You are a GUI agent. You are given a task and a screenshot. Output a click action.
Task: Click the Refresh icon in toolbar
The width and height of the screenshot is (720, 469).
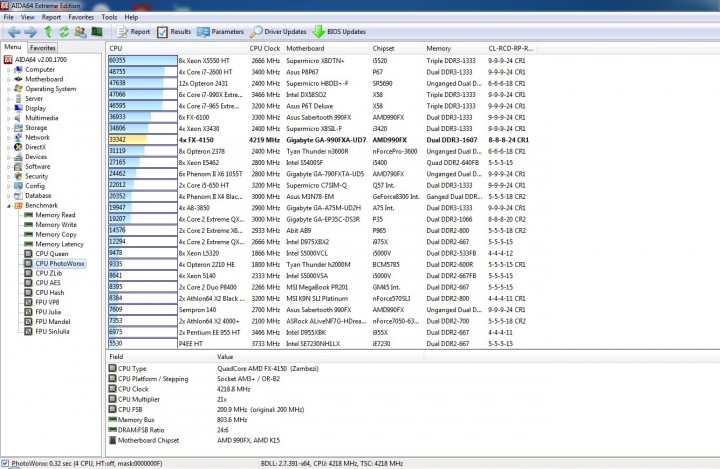(64, 31)
